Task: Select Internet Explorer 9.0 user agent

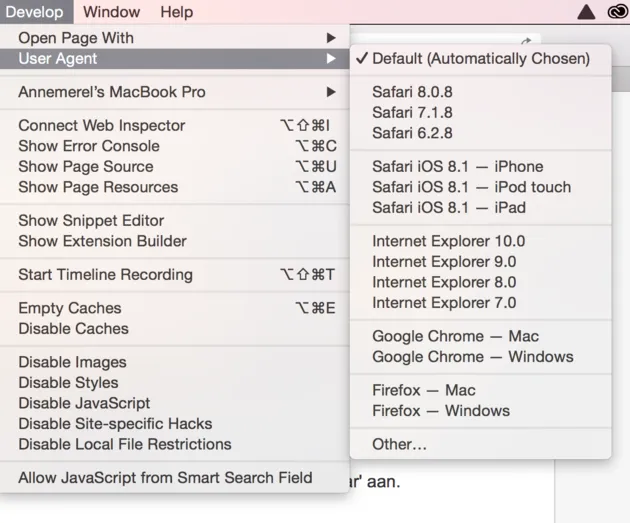Action: pos(481,262)
